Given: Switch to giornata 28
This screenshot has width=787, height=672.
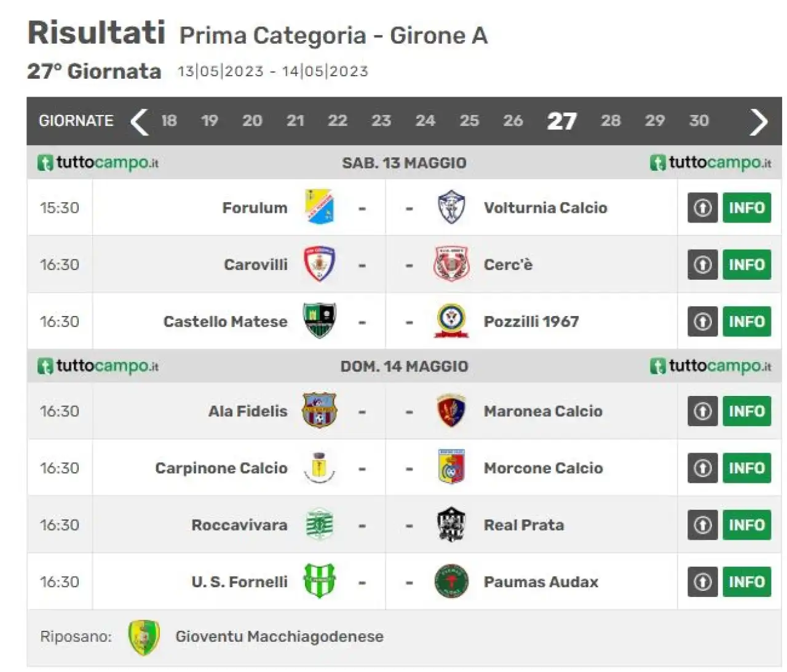Looking at the screenshot, I should (611, 121).
